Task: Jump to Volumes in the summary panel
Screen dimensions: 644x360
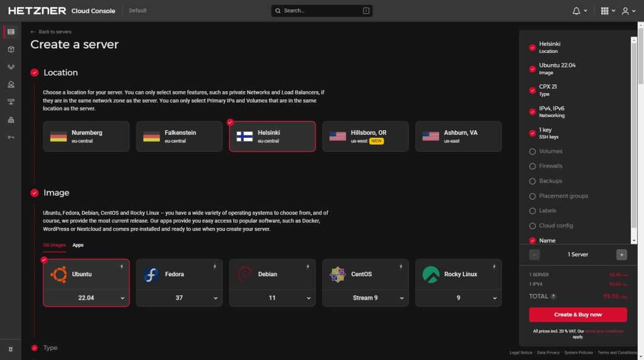Action: (550, 151)
